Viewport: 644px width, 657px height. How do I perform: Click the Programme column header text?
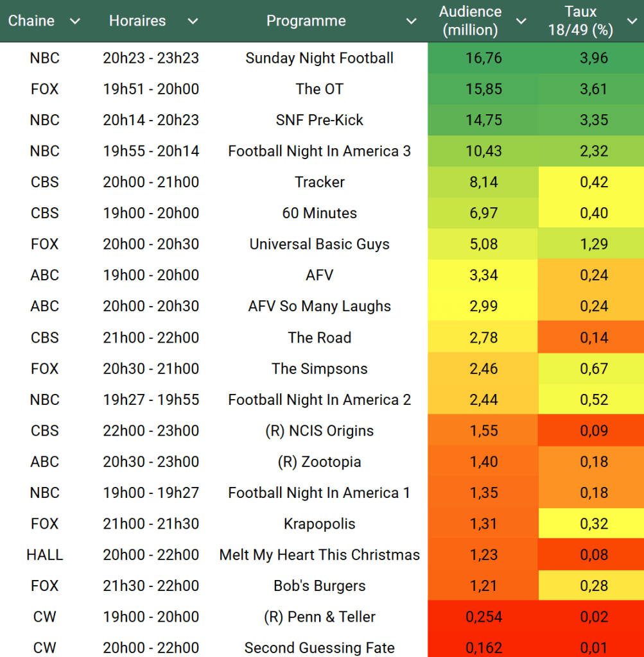tap(306, 21)
